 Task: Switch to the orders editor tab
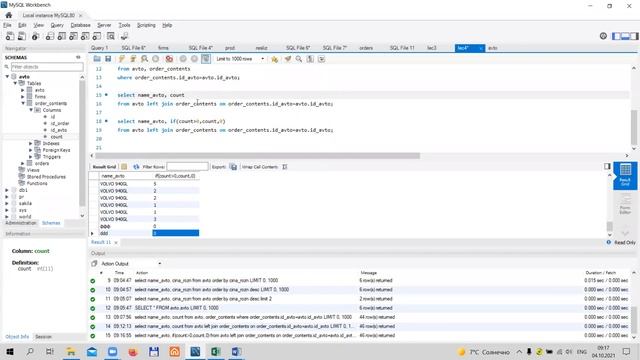[x=366, y=48]
